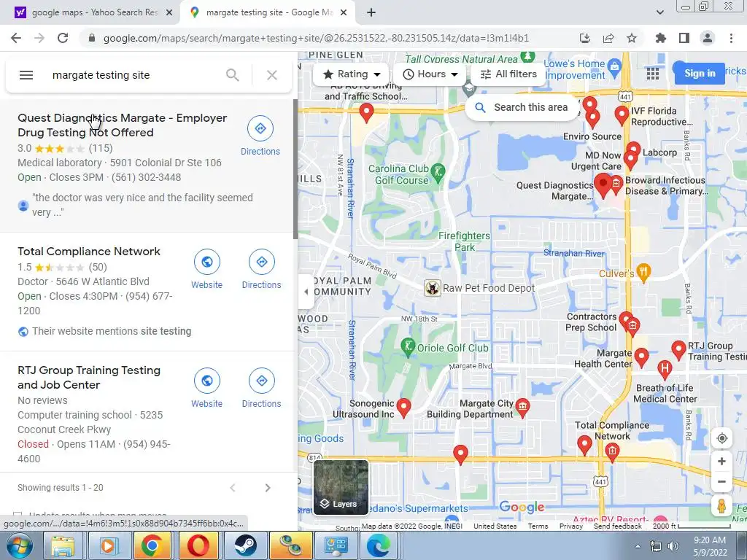Collapse the side results panel
This screenshot has width=747, height=560.
(306, 292)
